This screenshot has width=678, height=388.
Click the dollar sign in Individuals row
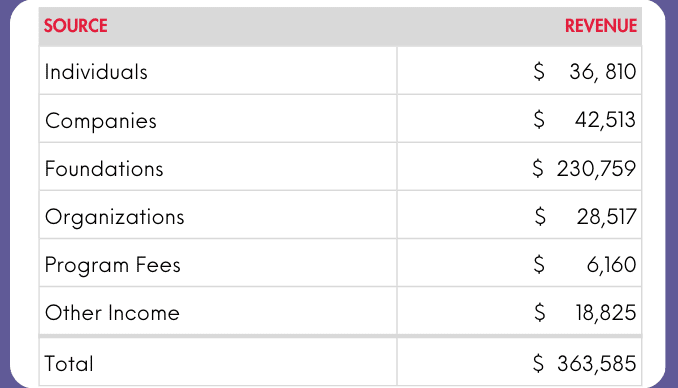click(x=539, y=71)
